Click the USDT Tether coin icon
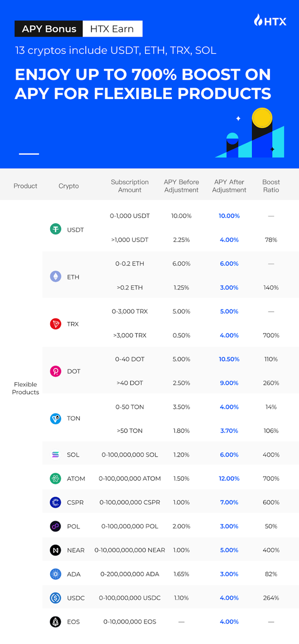Viewport: 299px width, 644px height. [56, 229]
